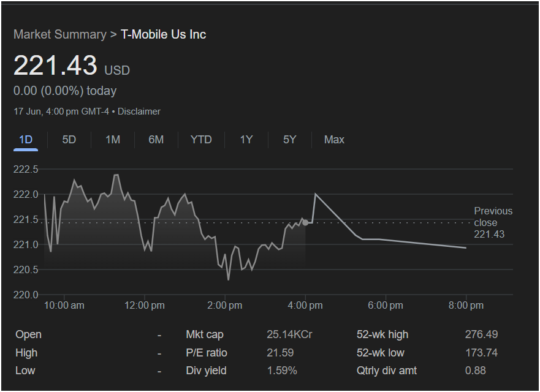Click the 221.43 price value
The width and height of the screenshot is (540, 392).
55,65
